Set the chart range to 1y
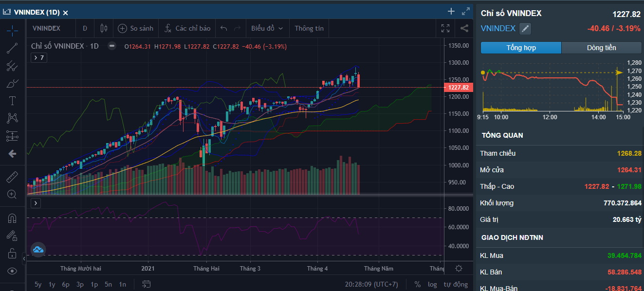Image resolution: width=644 pixels, height=291 pixels. coord(52,284)
